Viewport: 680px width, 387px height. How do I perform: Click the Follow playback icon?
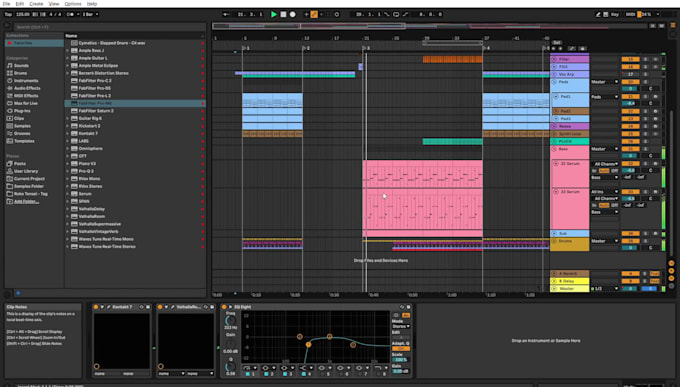coord(226,14)
